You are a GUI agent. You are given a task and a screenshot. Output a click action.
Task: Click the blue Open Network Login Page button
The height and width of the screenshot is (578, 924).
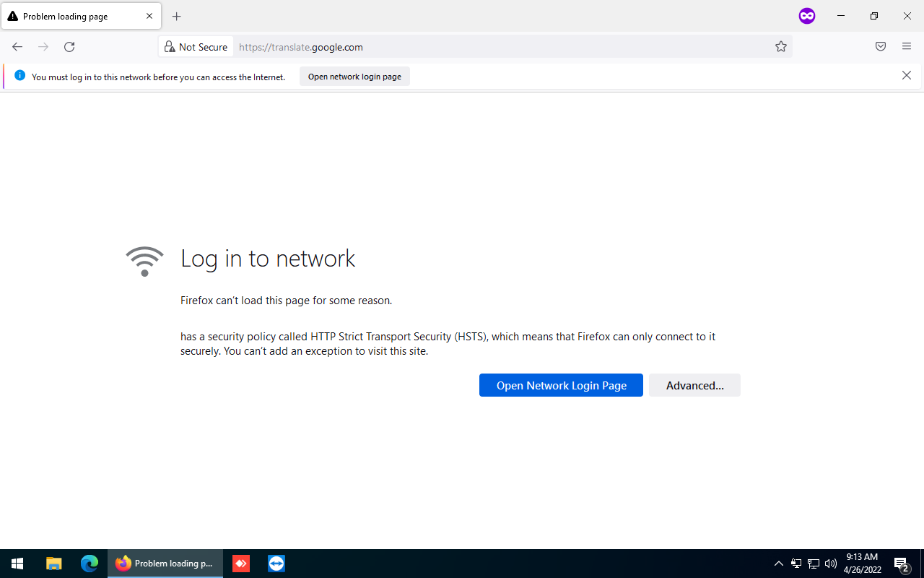(561, 385)
